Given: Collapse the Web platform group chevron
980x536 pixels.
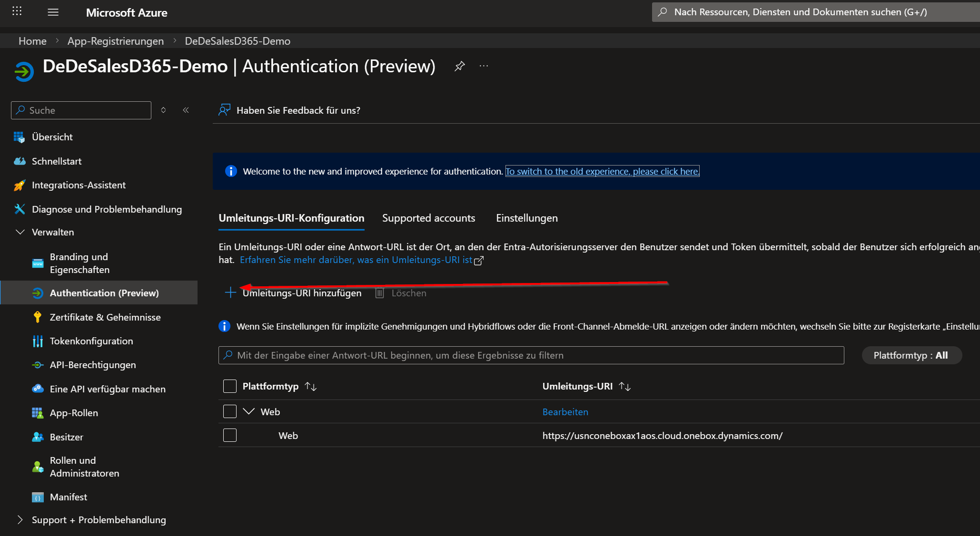Looking at the screenshot, I should click(x=249, y=411).
